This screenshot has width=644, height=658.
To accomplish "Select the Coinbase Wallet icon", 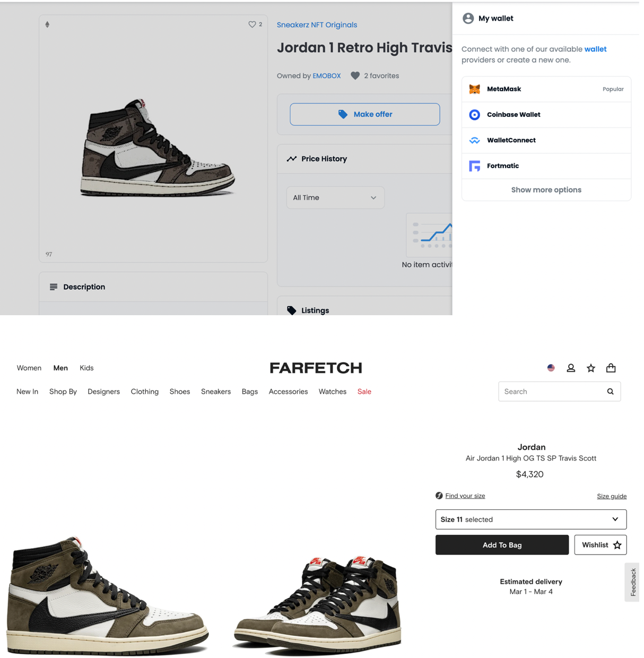I will [475, 115].
